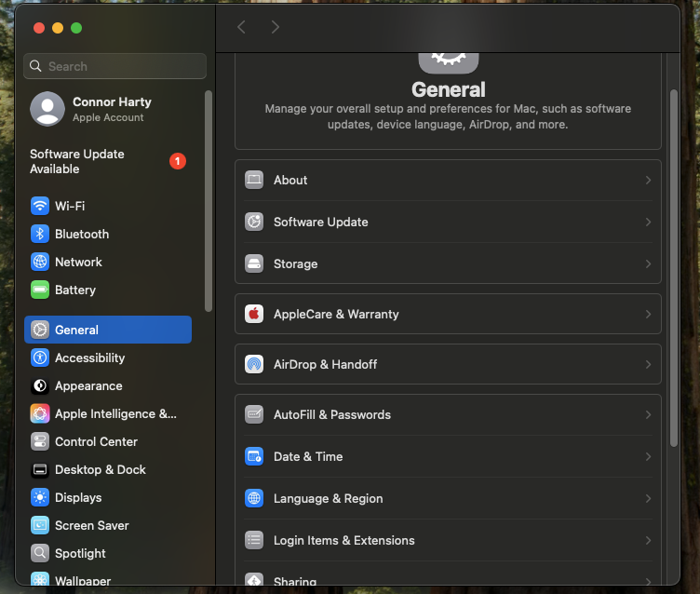Click the Apple Intelligence &... label
The width and height of the screenshot is (700, 594).
coord(116,413)
